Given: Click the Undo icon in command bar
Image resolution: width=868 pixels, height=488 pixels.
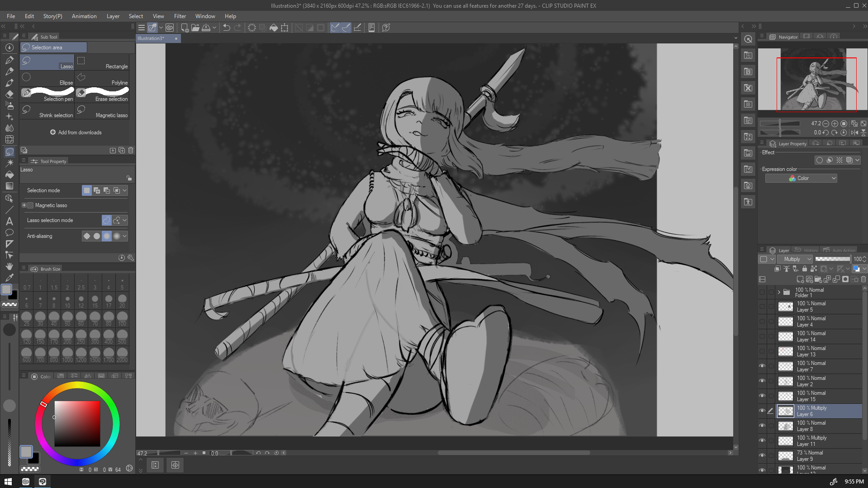Looking at the screenshot, I should [x=227, y=28].
